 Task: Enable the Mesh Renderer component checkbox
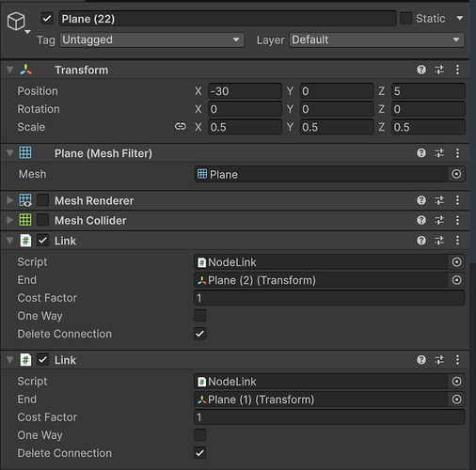click(x=43, y=200)
